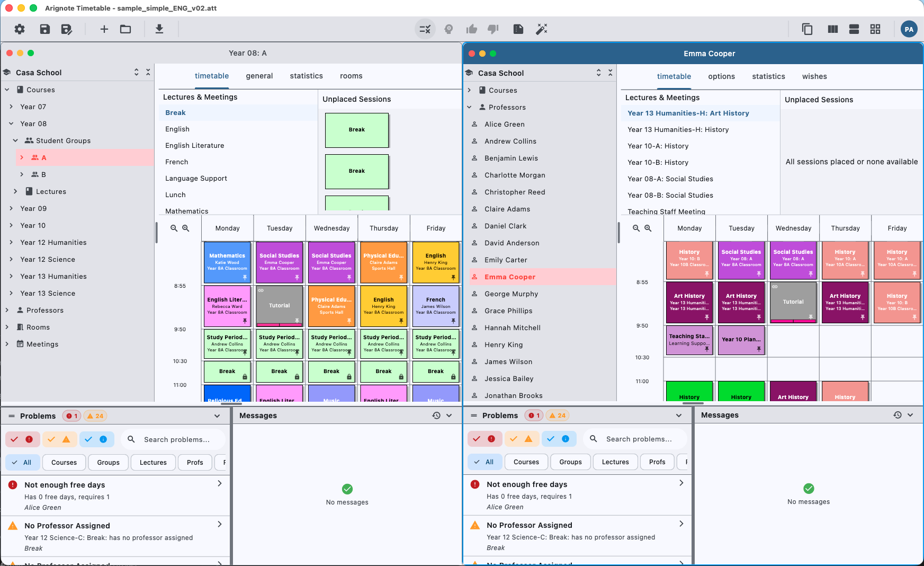
Task: Expand group B in left tree
Action: click(22, 174)
